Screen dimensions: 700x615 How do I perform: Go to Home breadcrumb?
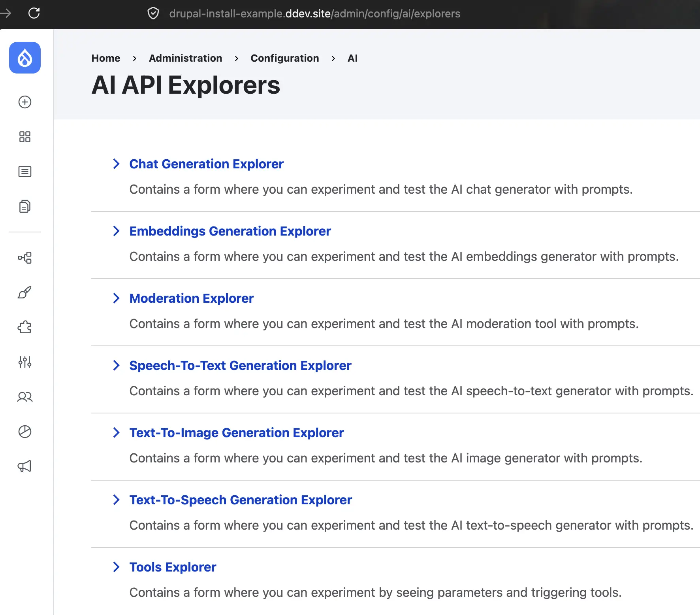tap(106, 58)
